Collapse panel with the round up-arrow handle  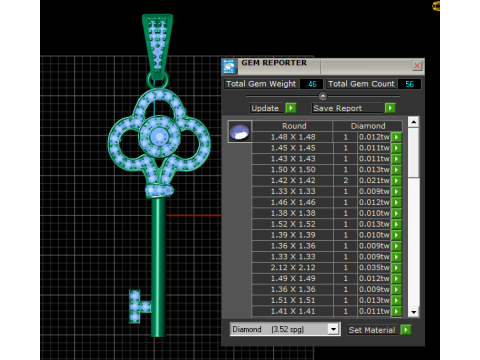323,96
